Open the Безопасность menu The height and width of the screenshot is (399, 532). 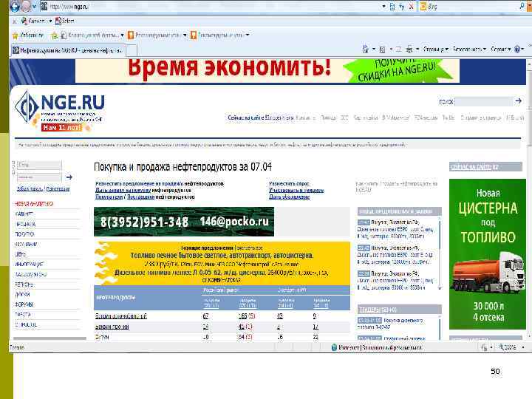pyautogui.click(x=469, y=50)
